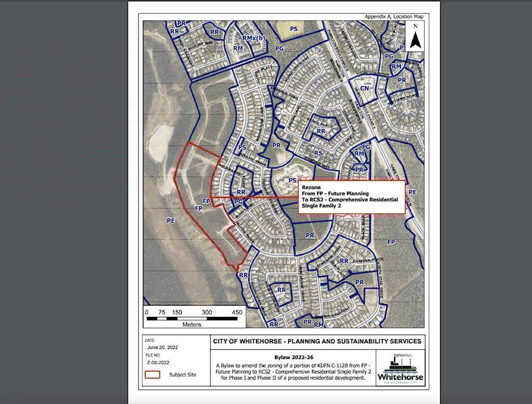Screen dimensions: 532x404
Task: Click the 'DIAMOND WAY' street label
Action: (317, 162)
